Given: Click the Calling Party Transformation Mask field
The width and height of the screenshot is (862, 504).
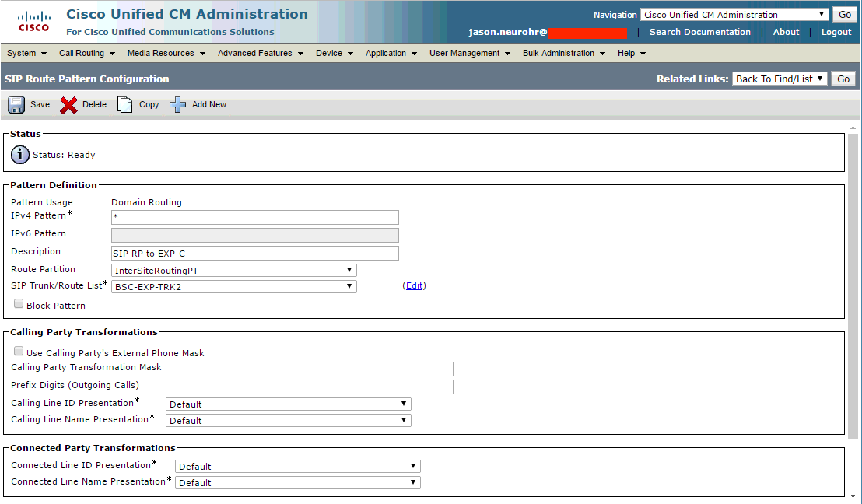Looking at the screenshot, I should coord(310,369).
